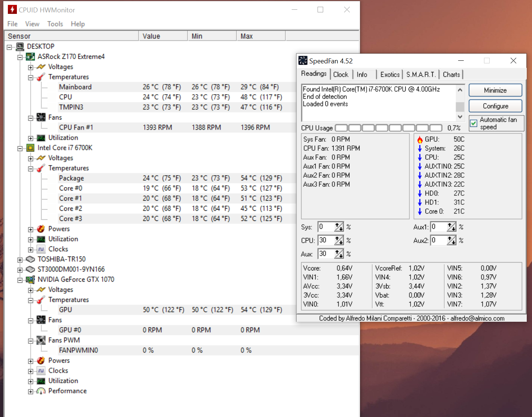Expand the ST3000DM001-9YN166 node
This screenshot has height=417, width=532.
(x=20, y=270)
